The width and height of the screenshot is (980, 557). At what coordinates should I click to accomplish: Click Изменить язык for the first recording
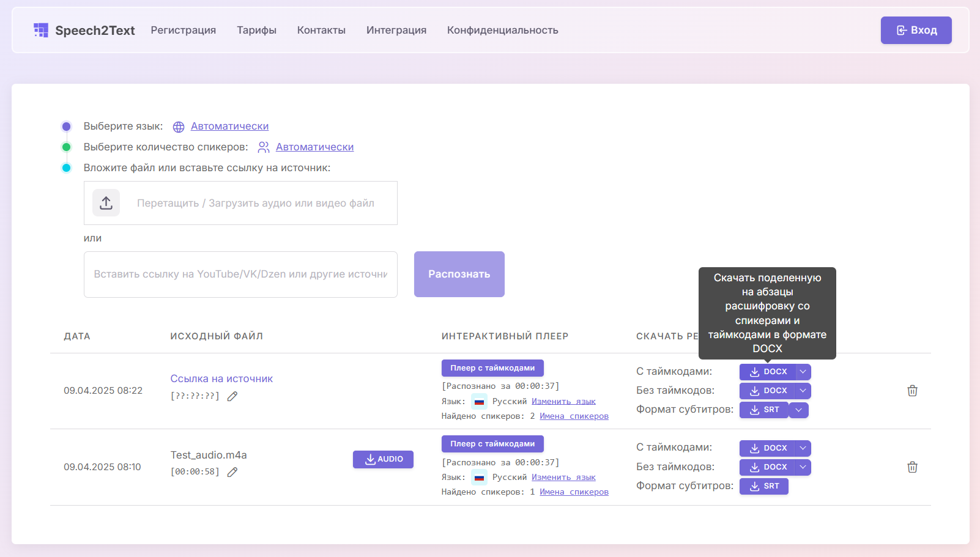563,400
